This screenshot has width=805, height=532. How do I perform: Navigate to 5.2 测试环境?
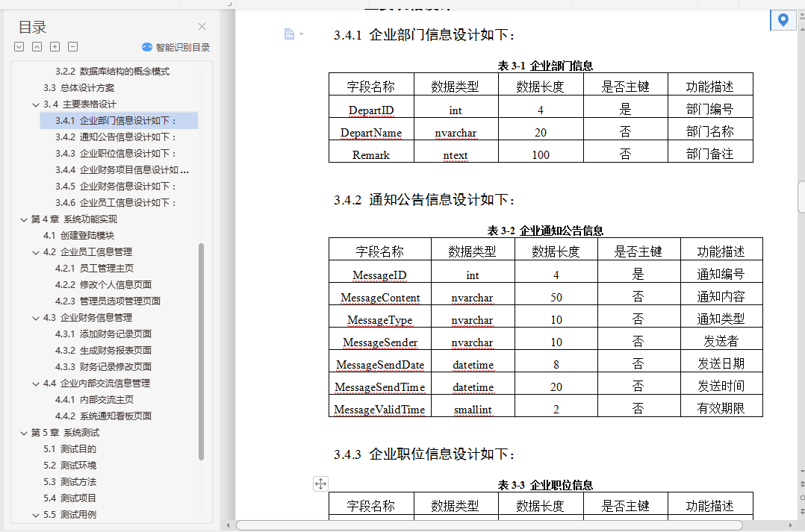(x=70, y=466)
